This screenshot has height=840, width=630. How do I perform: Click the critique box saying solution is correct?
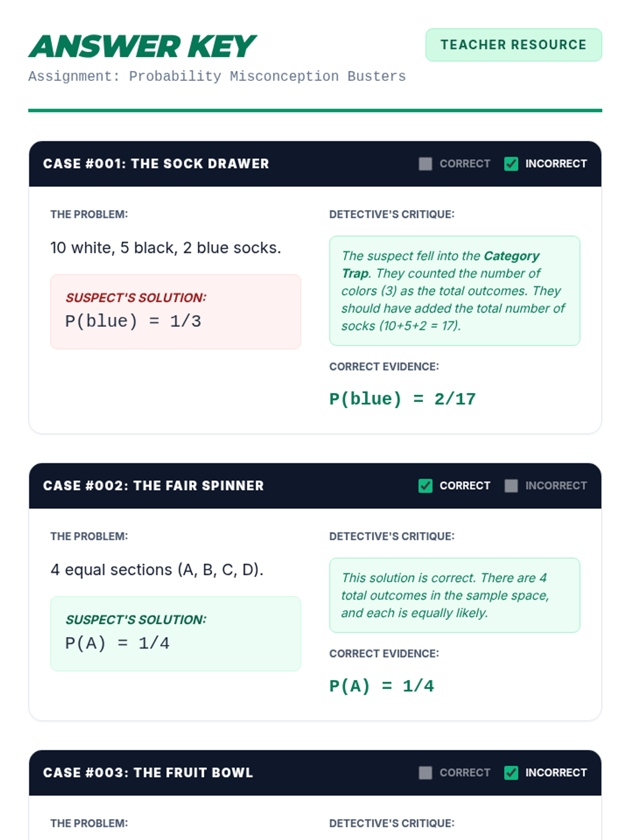point(455,595)
